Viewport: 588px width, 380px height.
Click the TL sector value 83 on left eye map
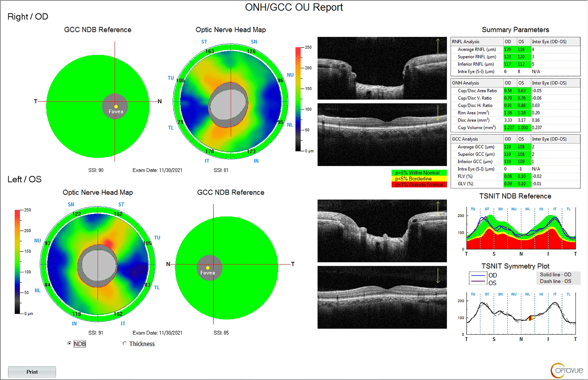(147, 285)
